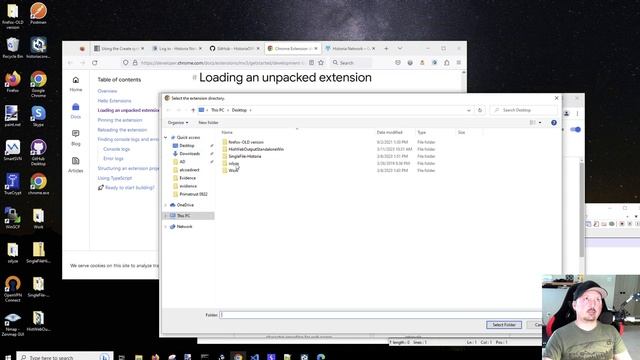Open the Blog section in site sidebar
Viewport: 640px width, 360px height.
point(76,138)
